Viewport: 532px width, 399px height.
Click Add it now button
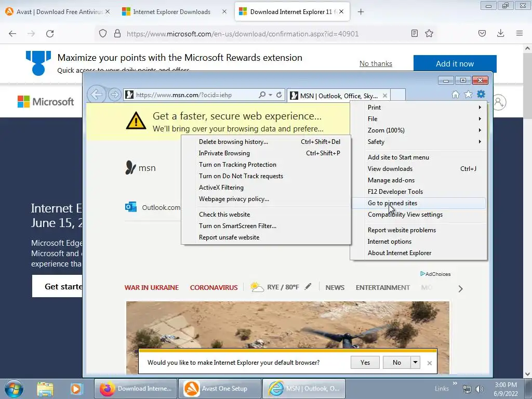(x=455, y=64)
